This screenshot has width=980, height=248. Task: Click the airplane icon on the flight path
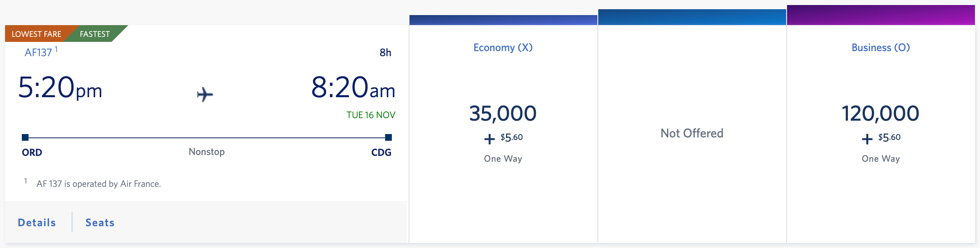204,94
